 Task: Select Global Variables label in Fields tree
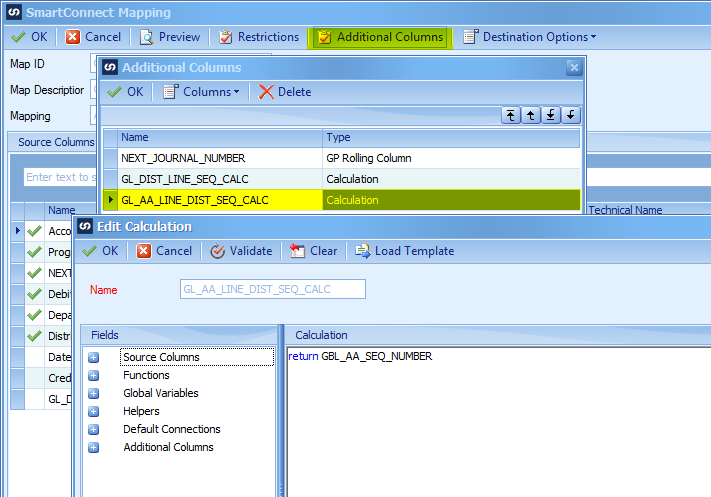click(161, 393)
